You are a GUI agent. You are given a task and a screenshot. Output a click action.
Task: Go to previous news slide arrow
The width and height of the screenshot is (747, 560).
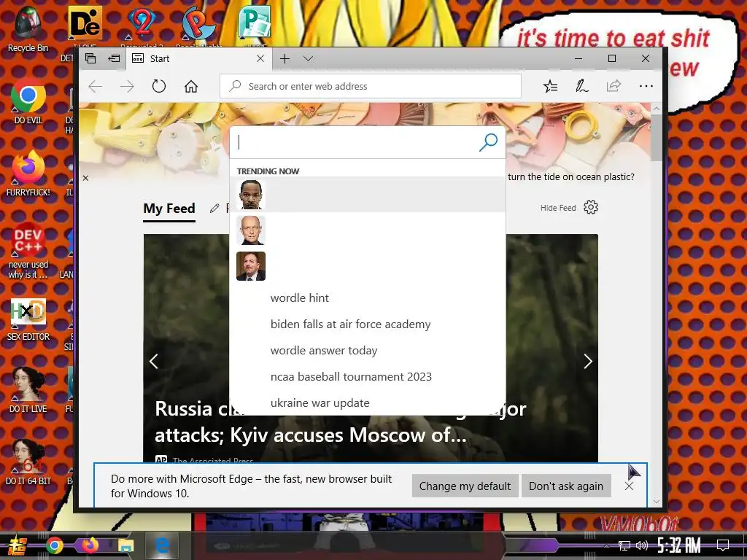click(x=153, y=362)
